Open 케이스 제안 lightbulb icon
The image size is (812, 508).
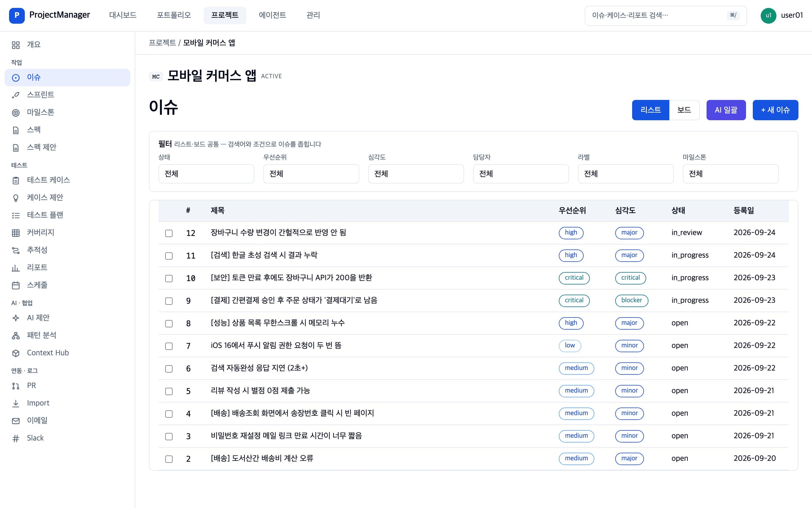[16, 198]
